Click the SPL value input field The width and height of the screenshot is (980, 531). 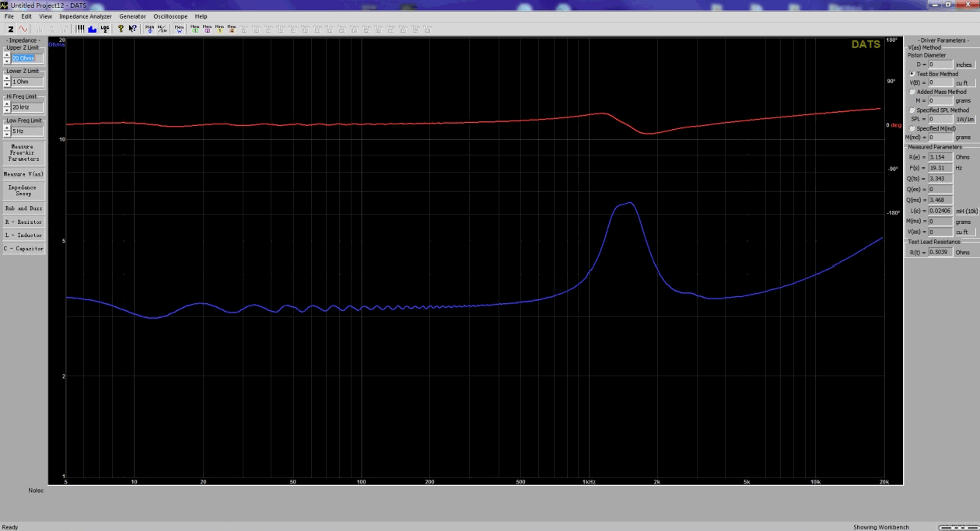[940, 119]
